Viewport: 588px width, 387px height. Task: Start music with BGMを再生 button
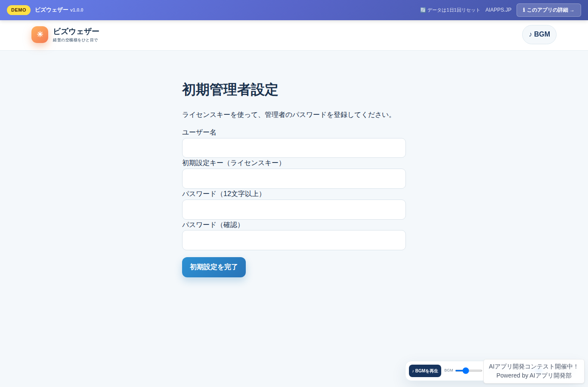pos(425,371)
